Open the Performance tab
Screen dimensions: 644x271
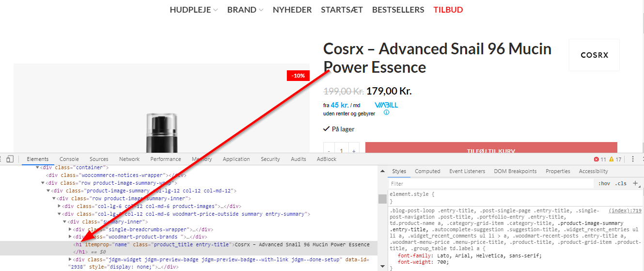[x=166, y=159]
